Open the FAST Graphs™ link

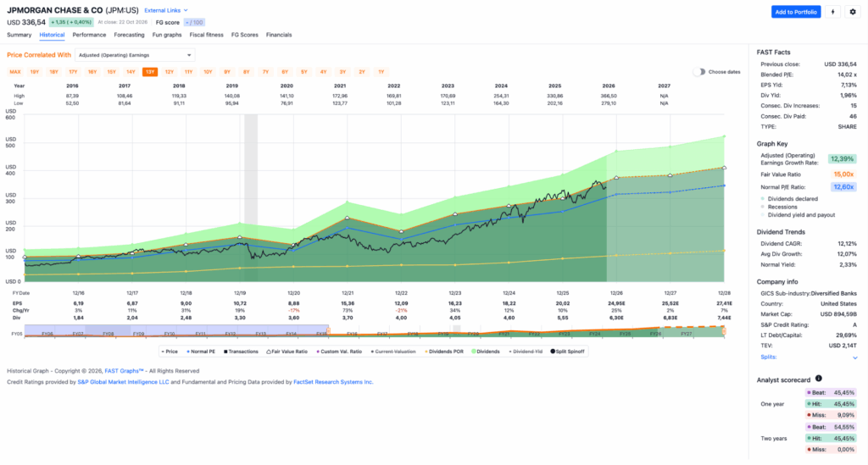(124, 371)
